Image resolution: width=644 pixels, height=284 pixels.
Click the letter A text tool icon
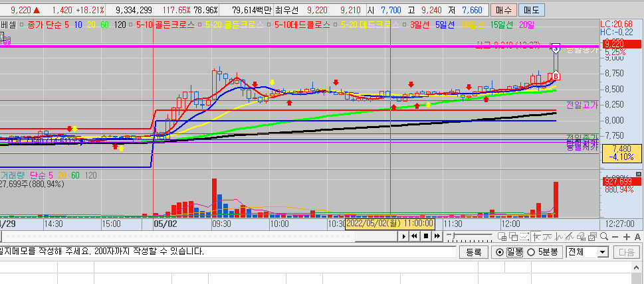[637, 236]
